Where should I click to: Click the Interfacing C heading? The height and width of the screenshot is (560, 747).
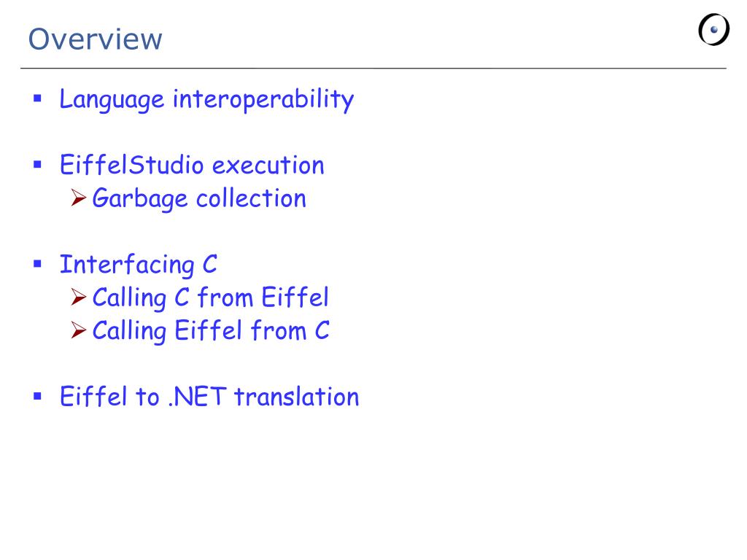pos(138,265)
